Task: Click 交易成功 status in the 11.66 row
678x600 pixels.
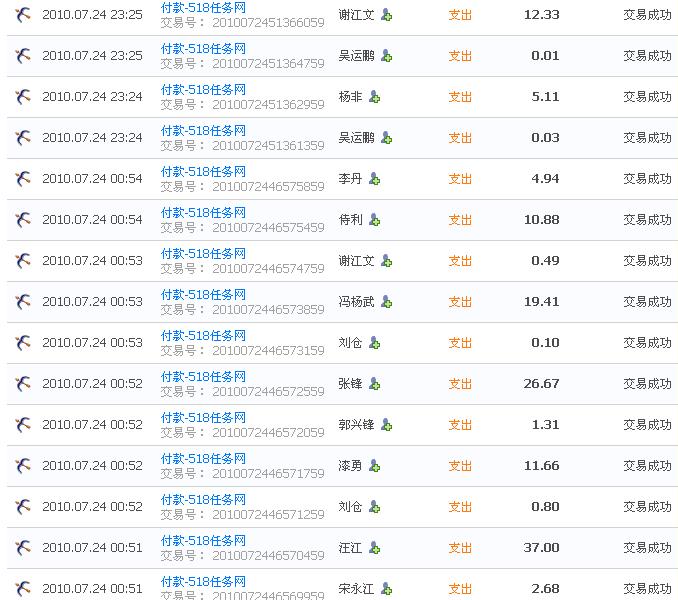Action: 647,466
